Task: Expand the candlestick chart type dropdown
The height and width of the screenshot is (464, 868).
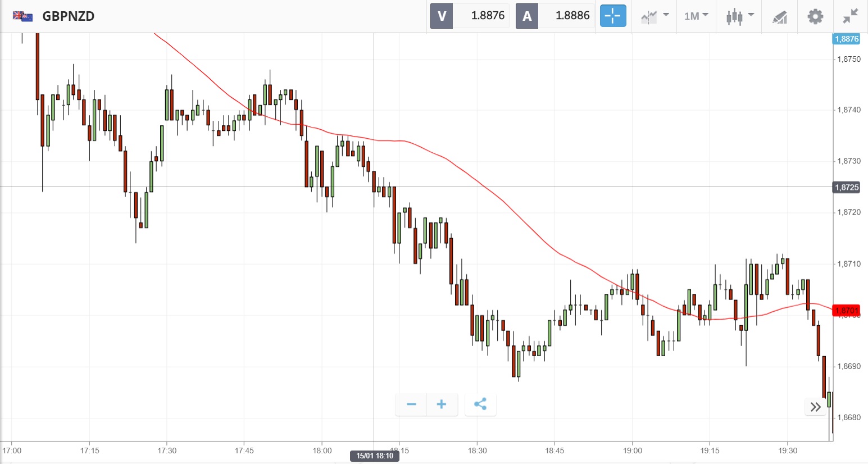Action: (739, 16)
